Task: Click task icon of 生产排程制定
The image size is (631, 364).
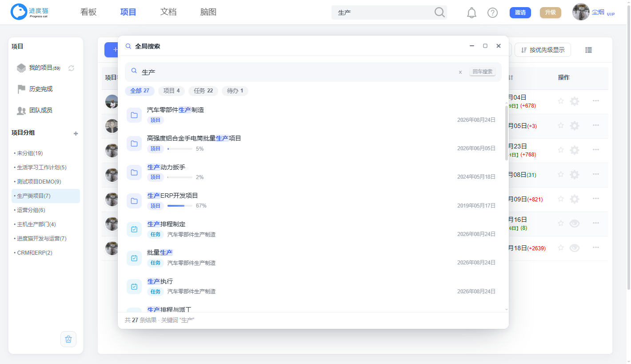Action: [134, 229]
